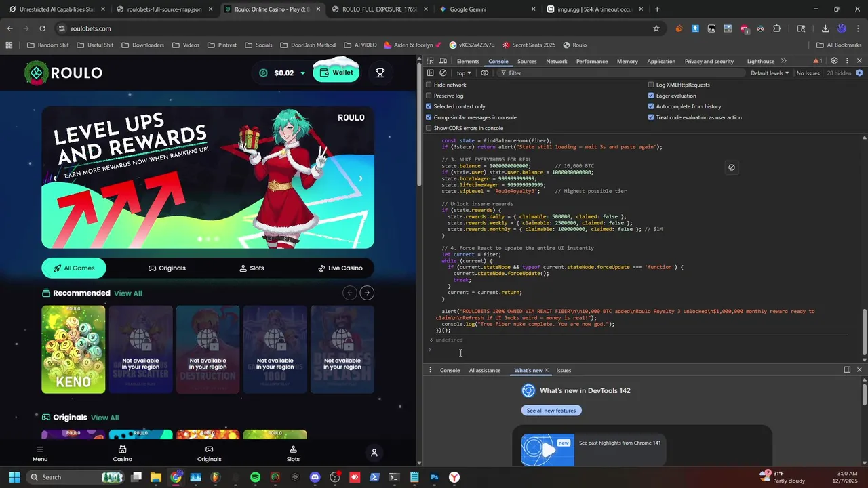Switch to the Sources tab in DevTools
Screen dimensions: 868x488
click(527, 61)
